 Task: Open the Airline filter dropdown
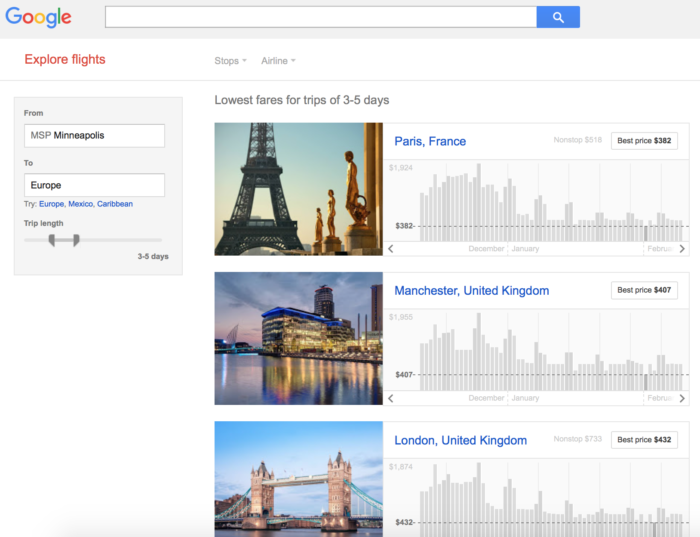pyautogui.click(x=278, y=61)
